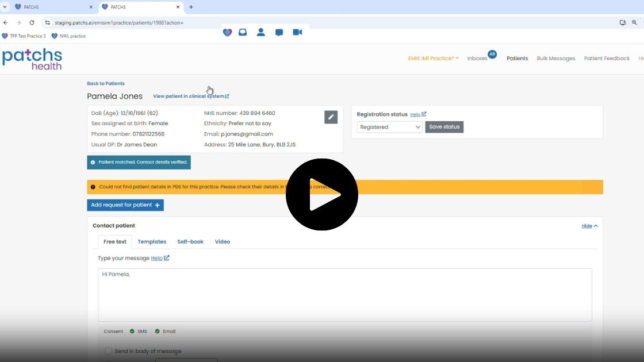The width and height of the screenshot is (644, 362).
Task: Switch to the Templates tab
Action: [152, 242]
